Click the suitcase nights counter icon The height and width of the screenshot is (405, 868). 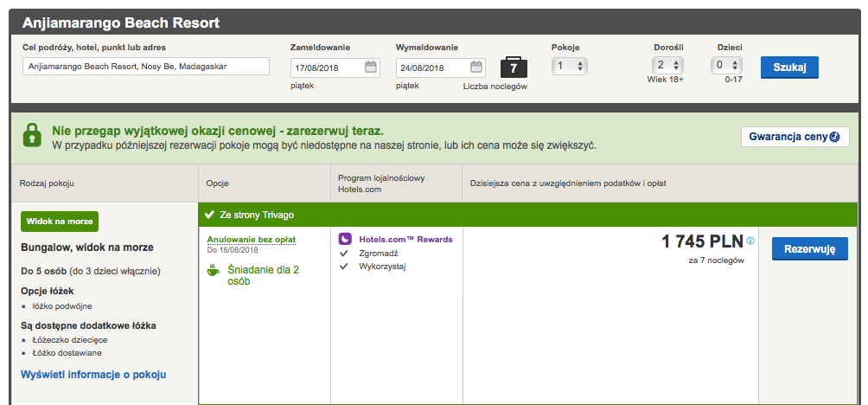coord(514,67)
